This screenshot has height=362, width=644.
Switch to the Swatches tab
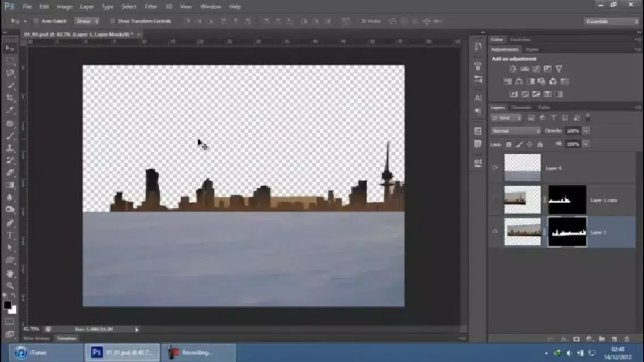click(x=520, y=40)
